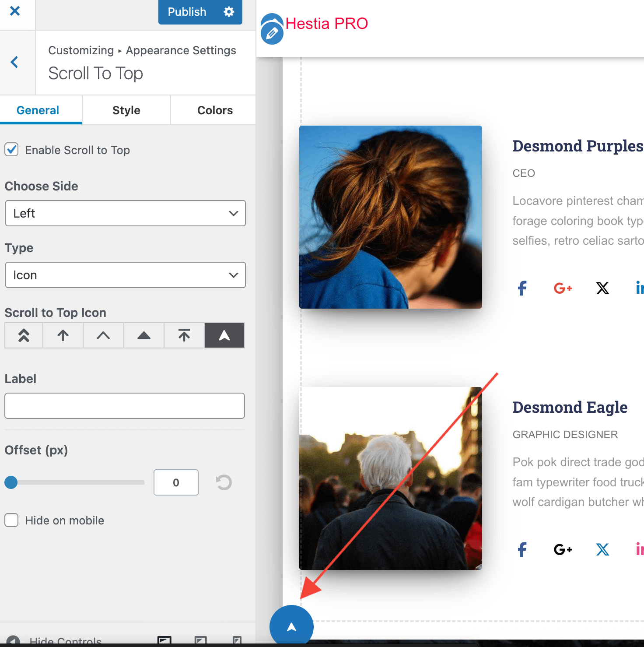This screenshot has width=644, height=647.
Task: Enable Hide on mobile checkbox
Action: (x=12, y=520)
